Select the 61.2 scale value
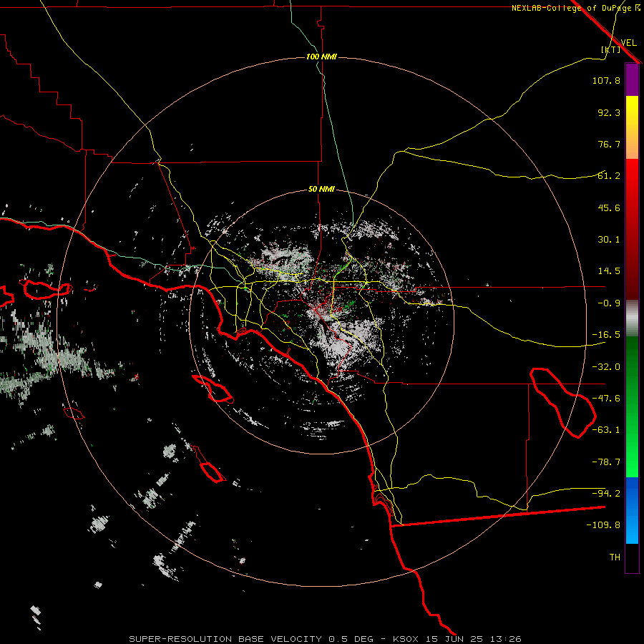Screen dimensions: 644x644 pos(609,176)
